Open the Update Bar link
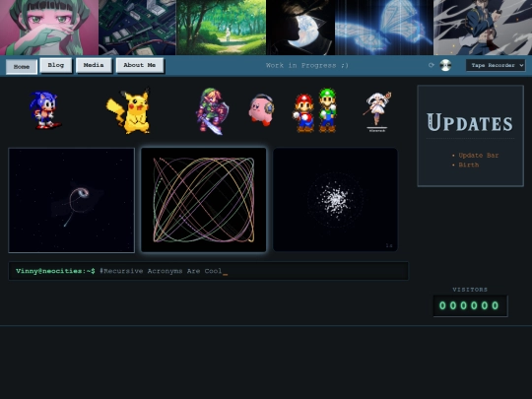This screenshot has width=532, height=399. [479, 156]
